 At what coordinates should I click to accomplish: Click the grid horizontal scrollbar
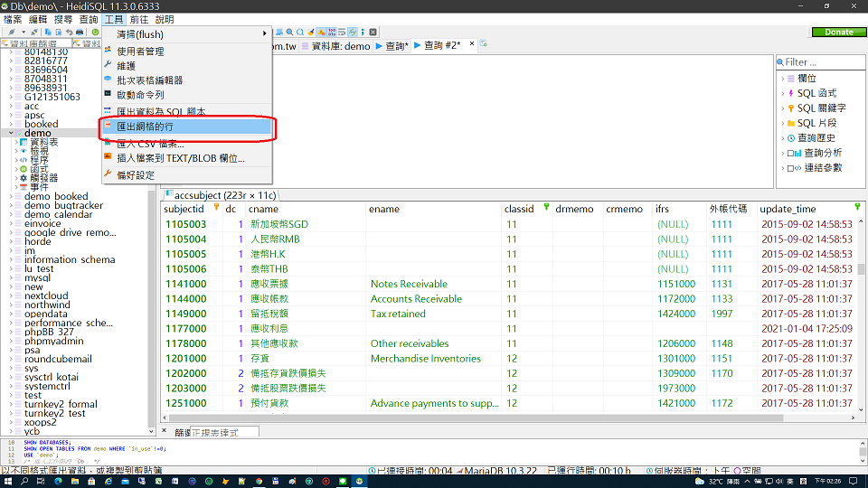pyautogui.click(x=476, y=418)
